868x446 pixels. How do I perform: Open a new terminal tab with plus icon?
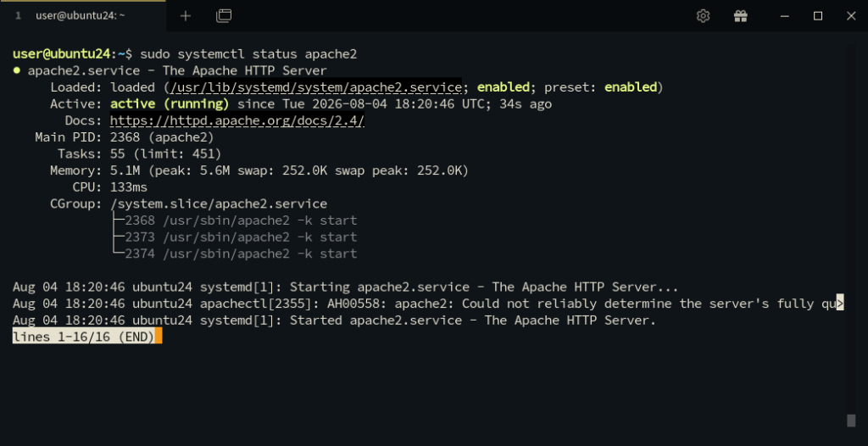point(186,16)
